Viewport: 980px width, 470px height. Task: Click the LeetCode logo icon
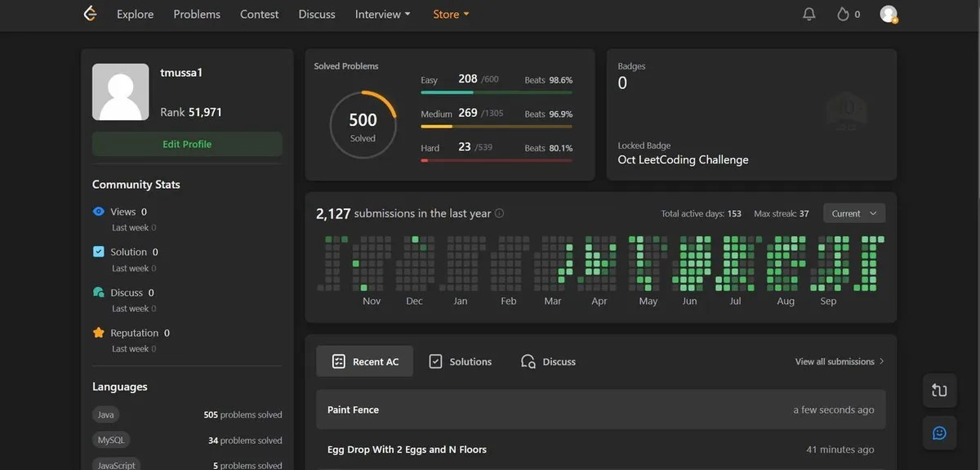click(90, 14)
